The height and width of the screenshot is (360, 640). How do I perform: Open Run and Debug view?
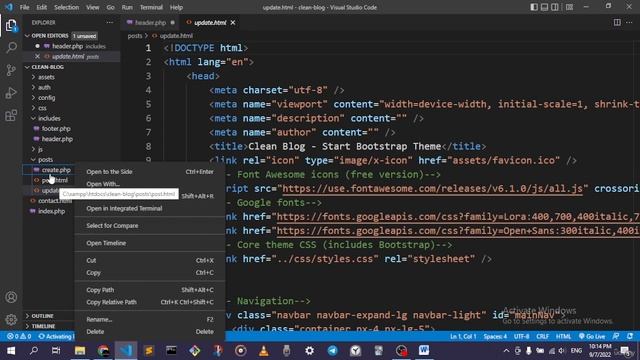[11, 93]
